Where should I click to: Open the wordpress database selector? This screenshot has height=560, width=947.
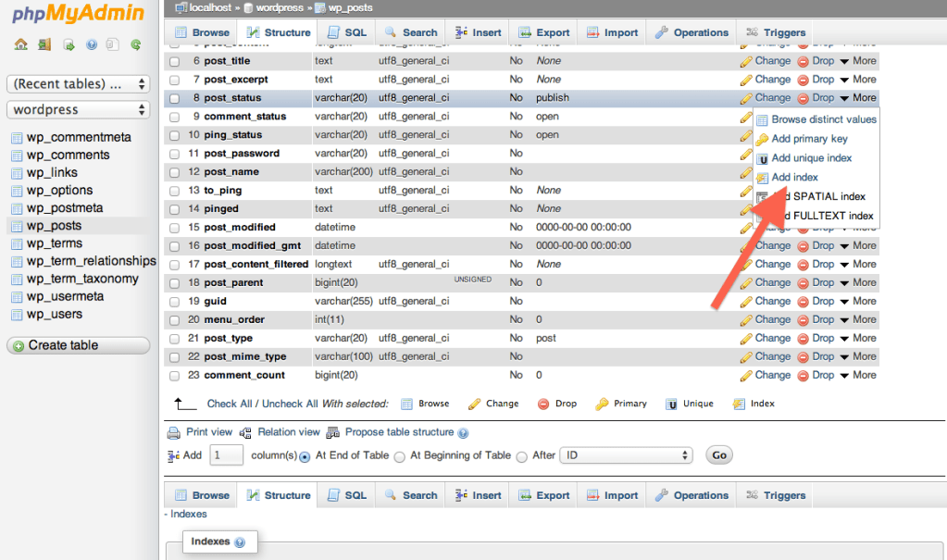(x=78, y=109)
